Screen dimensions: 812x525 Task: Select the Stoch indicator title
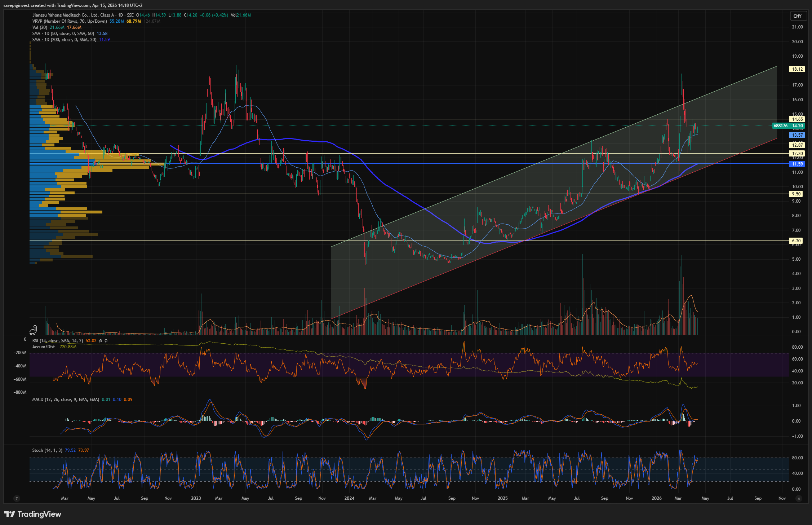click(x=47, y=450)
